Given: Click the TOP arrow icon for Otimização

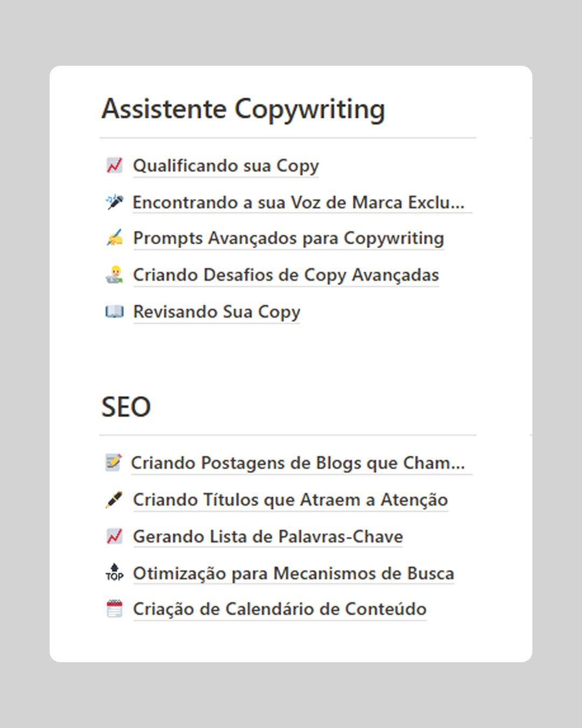Looking at the screenshot, I should coord(114,573).
